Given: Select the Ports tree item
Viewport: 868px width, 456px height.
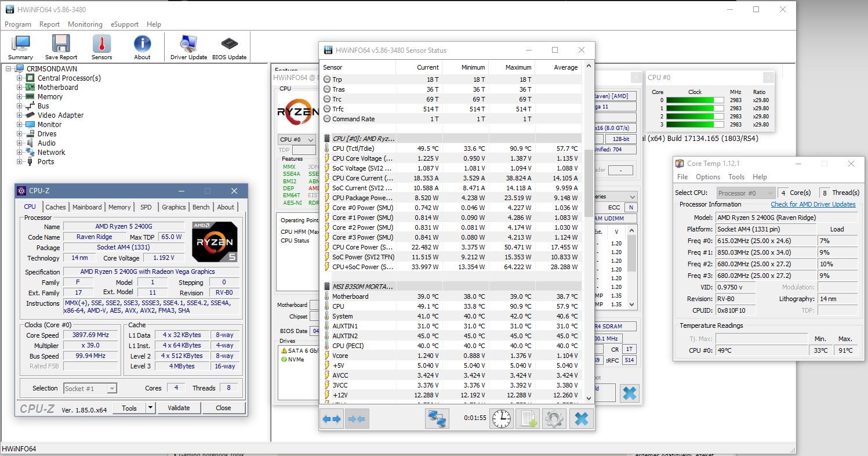Looking at the screenshot, I should (x=46, y=162).
